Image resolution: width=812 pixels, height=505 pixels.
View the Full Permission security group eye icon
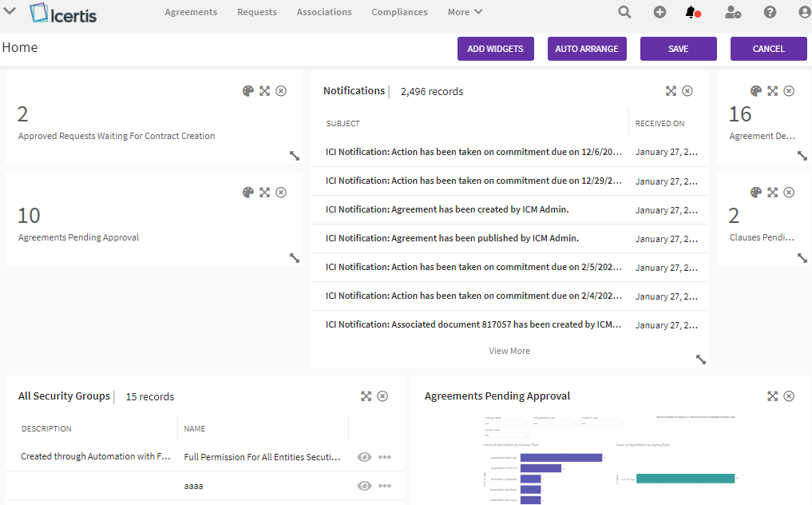[x=364, y=457]
